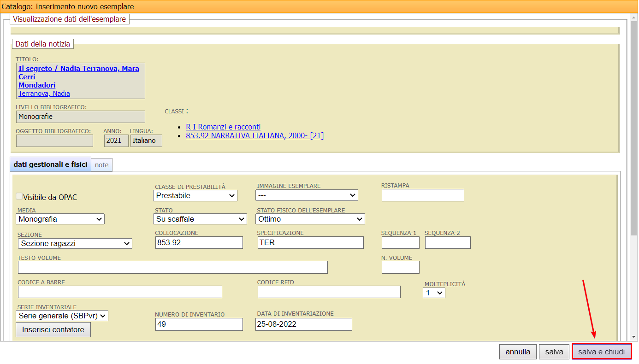Image resolution: width=639 pixels, height=364 pixels.
Task: Click into the Codice a barre field
Action: 120,292
